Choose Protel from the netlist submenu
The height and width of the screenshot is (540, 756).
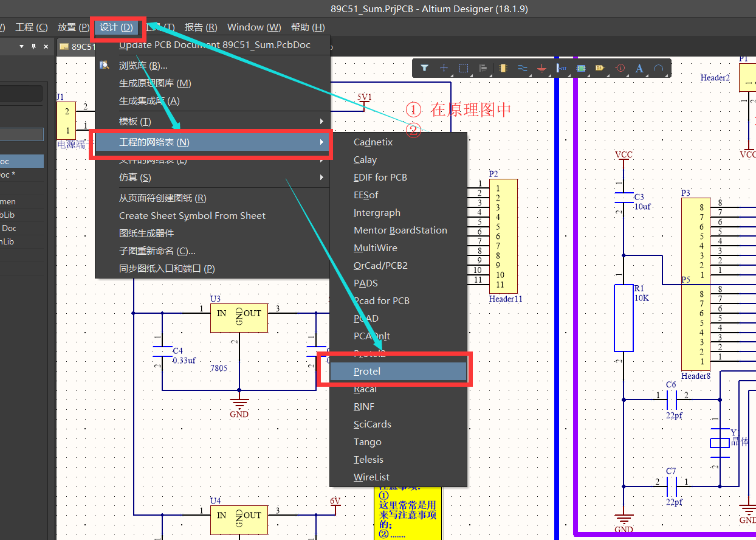click(367, 371)
